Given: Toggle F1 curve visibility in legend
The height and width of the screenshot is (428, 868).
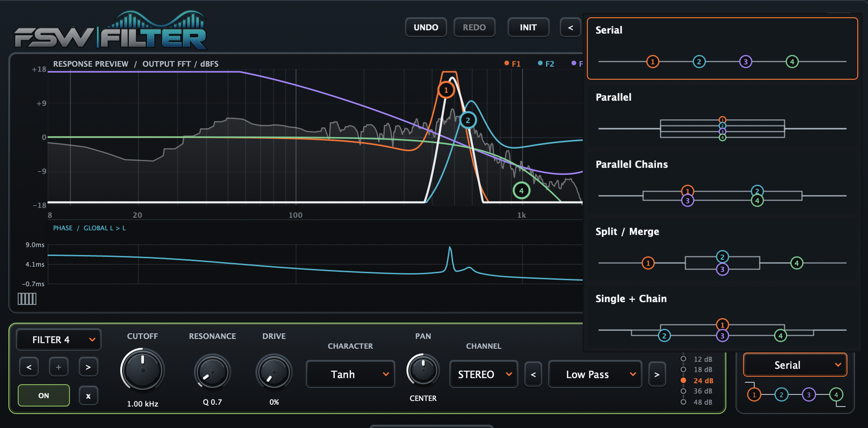Looking at the screenshot, I should tap(513, 64).
